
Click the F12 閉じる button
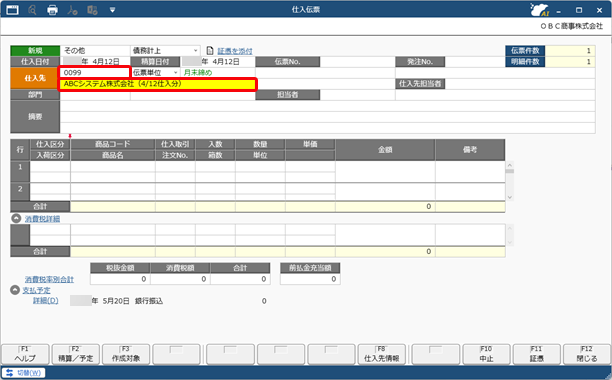tap(587, 354)
